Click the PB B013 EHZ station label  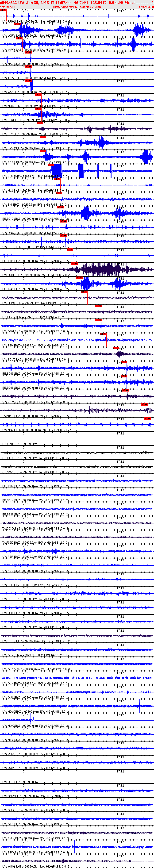36,219
